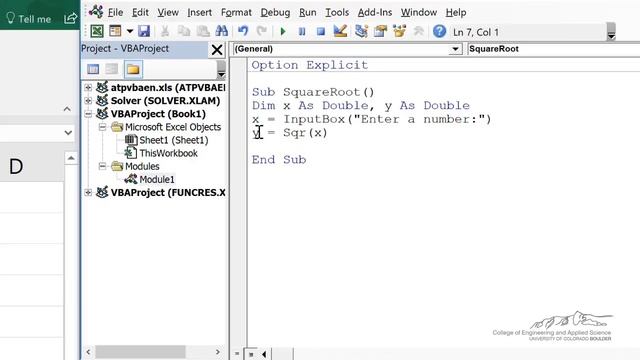Open the Insert object dropdown arrow
Screen dimensions: 640x360
tap(129, 31)
